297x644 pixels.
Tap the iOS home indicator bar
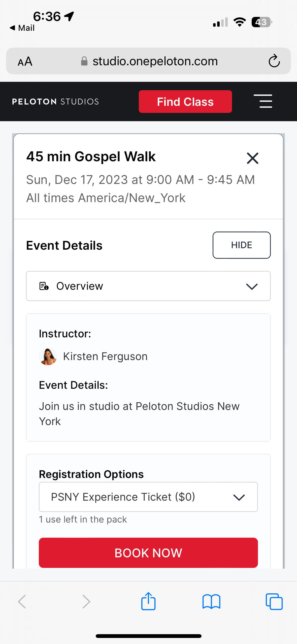click(x=148, y=636)
